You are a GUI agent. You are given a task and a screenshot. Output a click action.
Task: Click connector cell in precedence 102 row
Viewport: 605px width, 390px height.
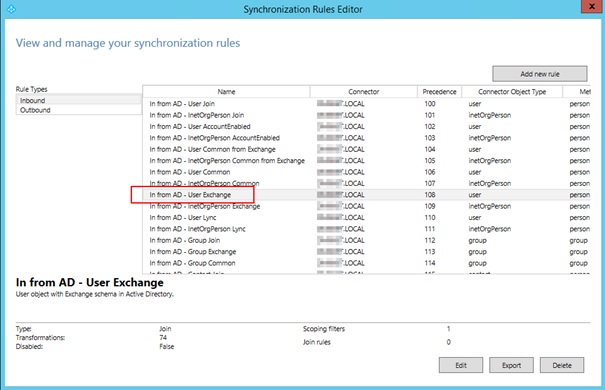[341, 127]
